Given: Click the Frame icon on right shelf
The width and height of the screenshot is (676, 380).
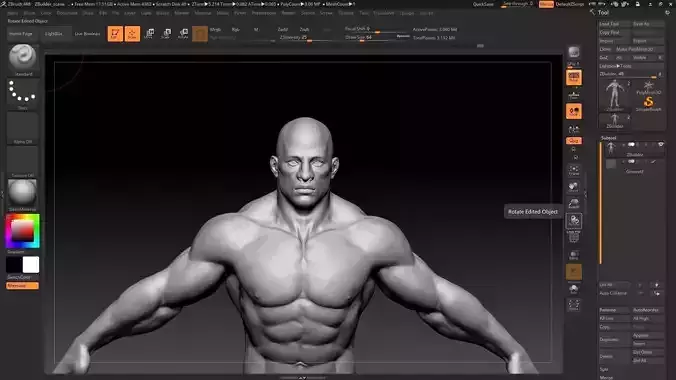Looking at the screenshot, I should [574, 170].
